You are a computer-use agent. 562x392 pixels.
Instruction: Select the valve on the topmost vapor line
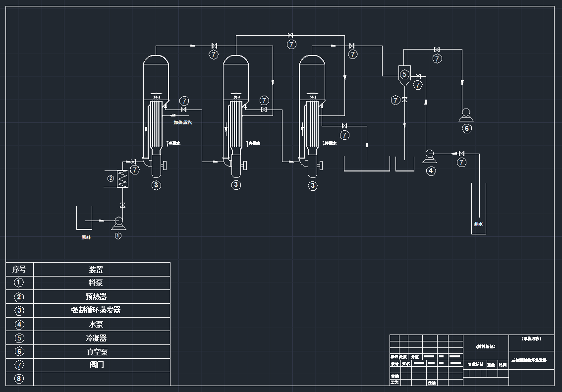290,35
